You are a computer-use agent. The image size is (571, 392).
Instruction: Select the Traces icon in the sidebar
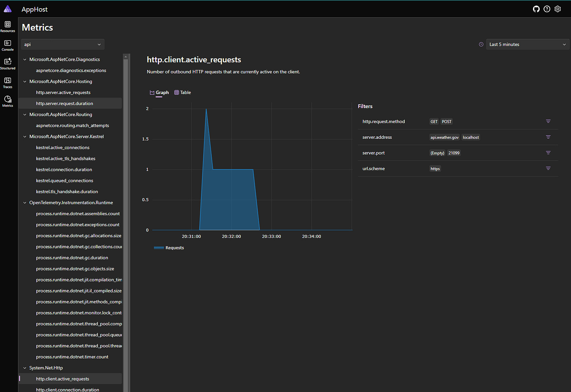[x=7, y=82]
